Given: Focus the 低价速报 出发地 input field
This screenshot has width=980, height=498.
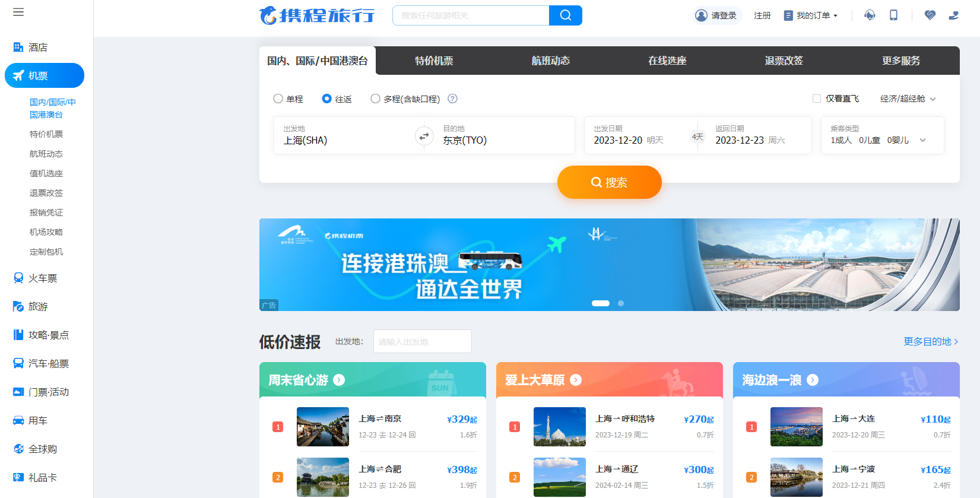Looking at the screenshot, I should pyautogui.click(x=423, y=341).
